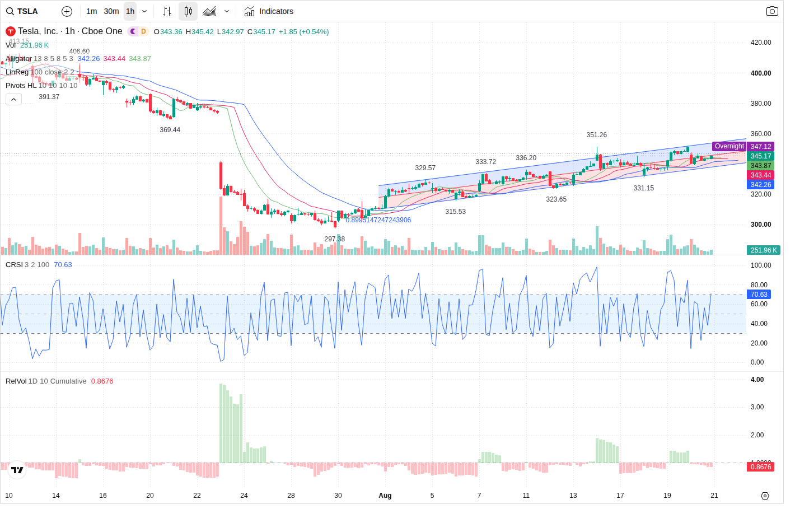The width and height of the screenshot is (795, 532).
Task: Click the 343.44 red price label
Action: coord(760,175)
